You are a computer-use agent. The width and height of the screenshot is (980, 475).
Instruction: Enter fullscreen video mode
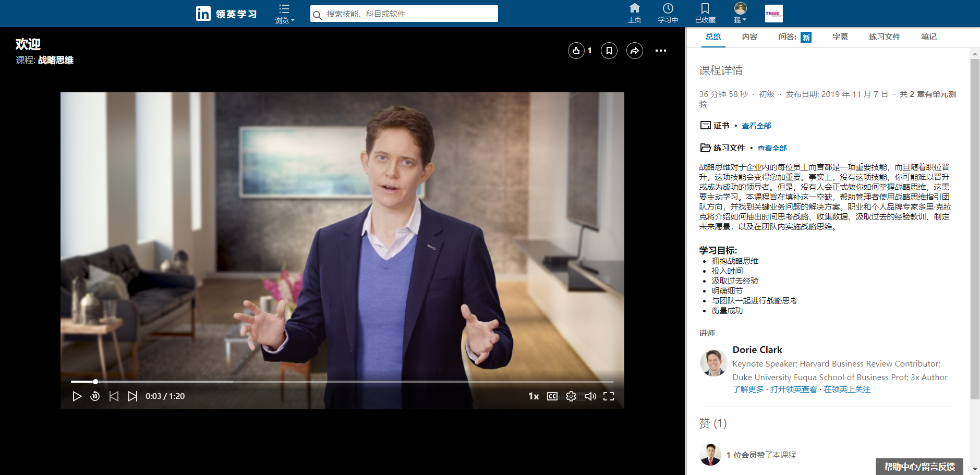click(609, 396)
